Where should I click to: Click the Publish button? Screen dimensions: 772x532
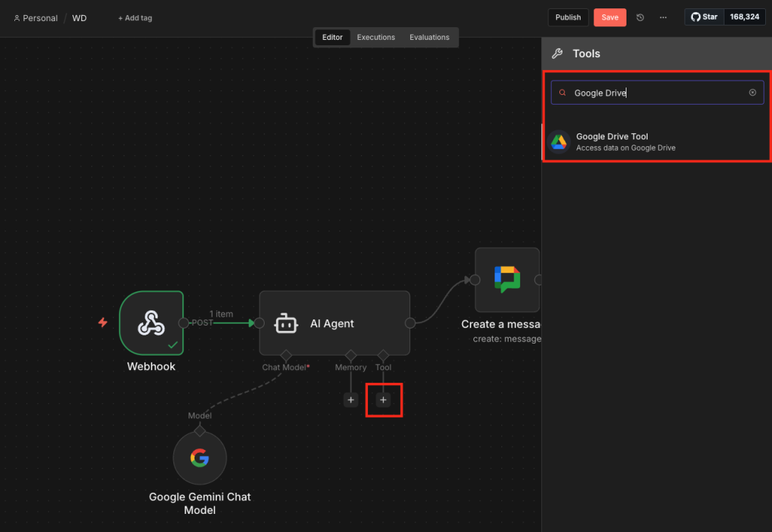(568, 17)
